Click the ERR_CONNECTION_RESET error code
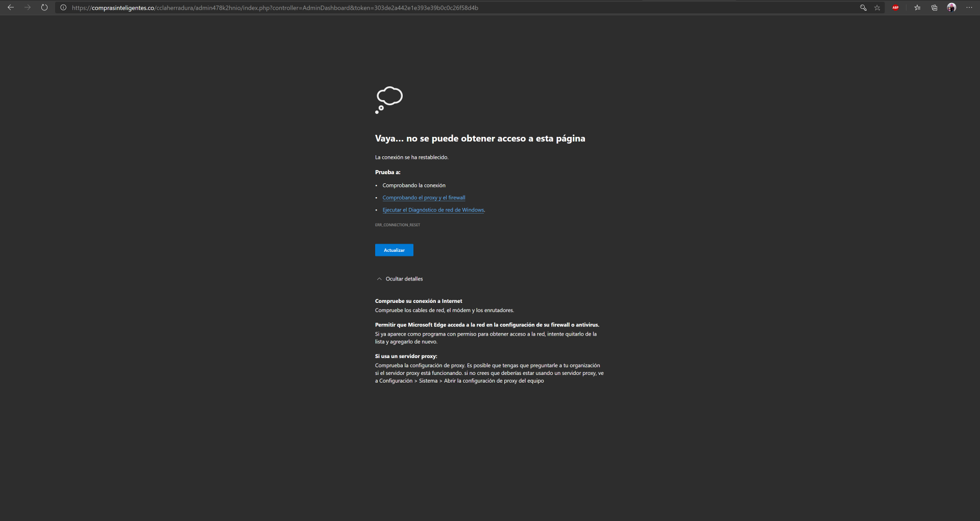Screen dimensions: 980x521 (398, 225)
